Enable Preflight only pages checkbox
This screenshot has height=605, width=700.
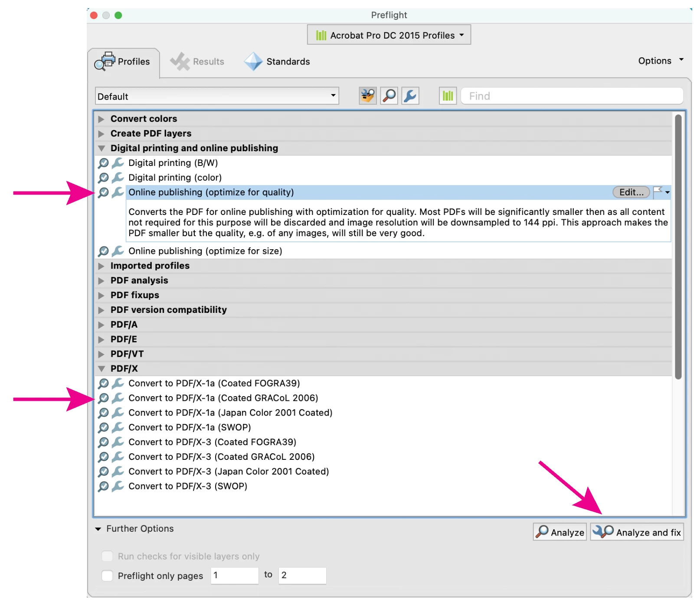(107, 576)
